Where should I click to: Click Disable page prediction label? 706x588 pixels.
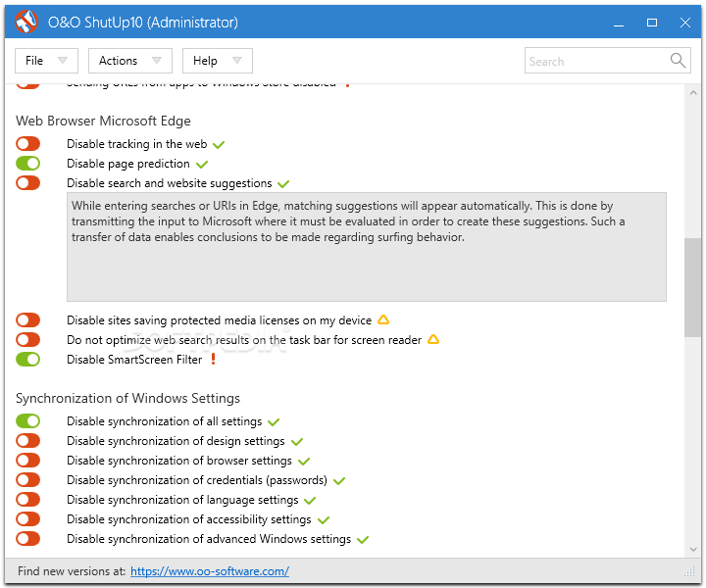pyautogui.click(x=128, y=164)
